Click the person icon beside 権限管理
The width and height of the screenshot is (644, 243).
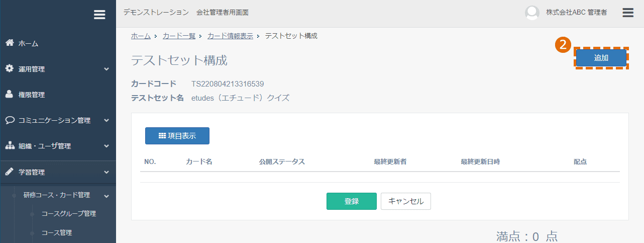[x=10, y=95]
